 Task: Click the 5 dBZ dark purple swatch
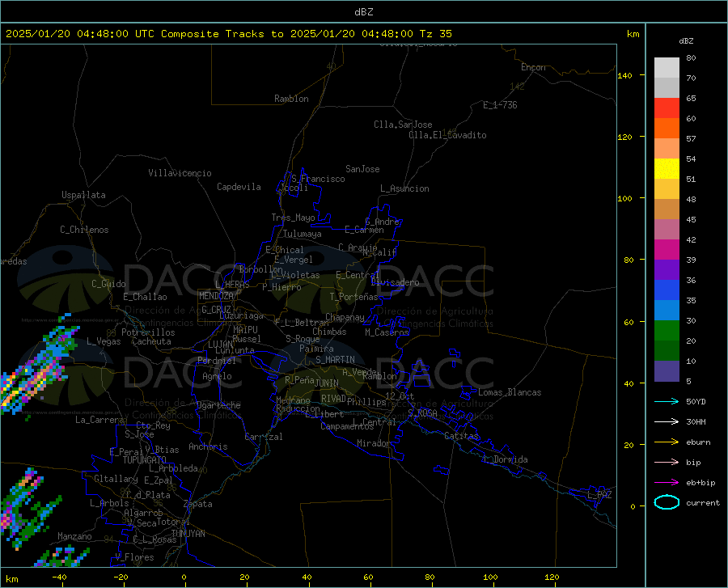coord(667,371)
